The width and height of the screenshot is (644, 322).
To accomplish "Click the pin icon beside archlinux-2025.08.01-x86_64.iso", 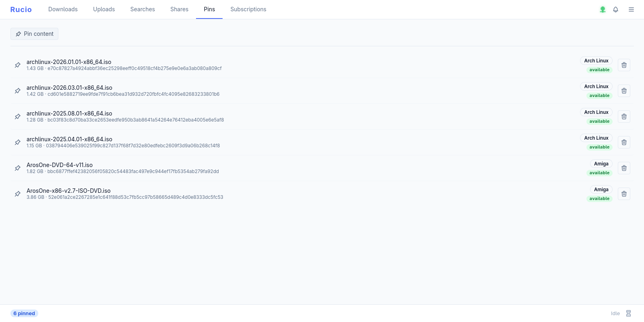I will click(18, 117).
